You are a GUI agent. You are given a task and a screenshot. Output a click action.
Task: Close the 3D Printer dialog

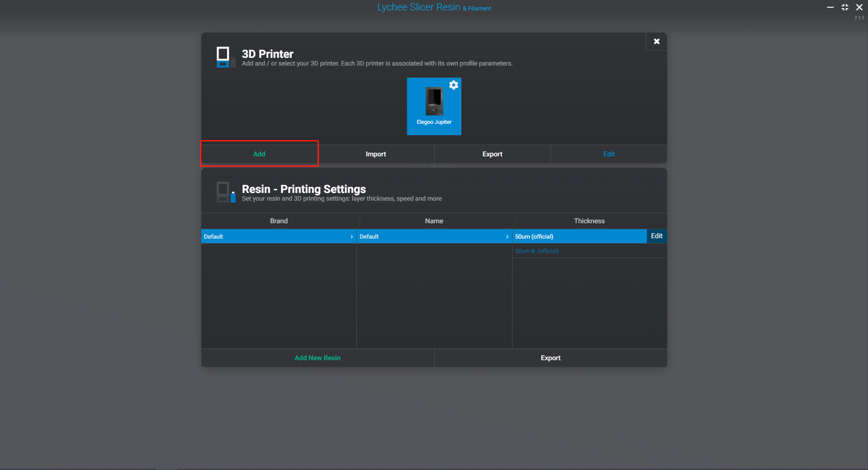656,42
